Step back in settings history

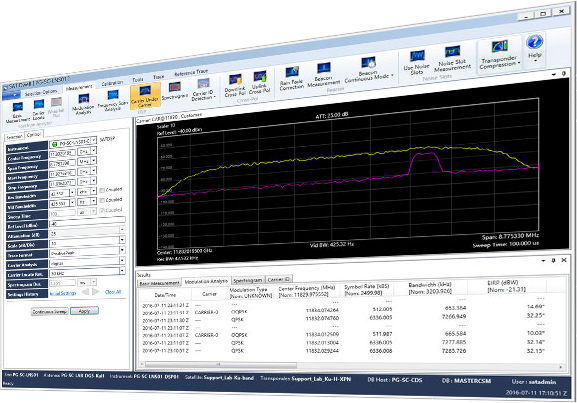[85, 292]
